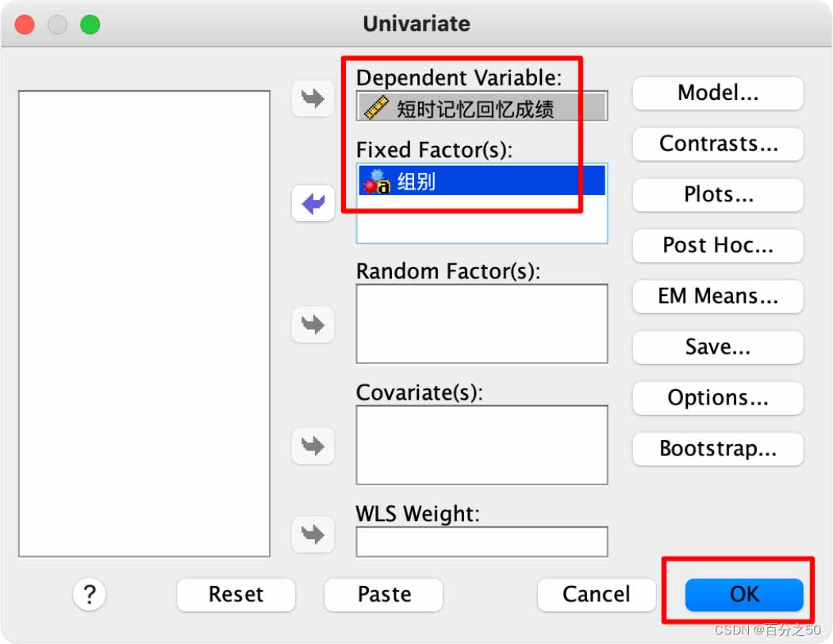Click the blue Fixed Factor(s) remove arrow

[313, 203]
